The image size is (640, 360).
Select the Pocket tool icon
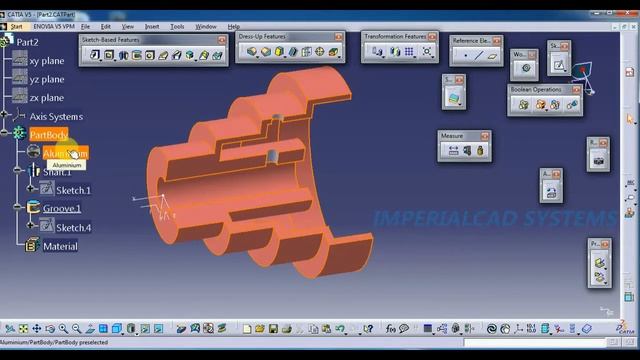pos(109,55)
